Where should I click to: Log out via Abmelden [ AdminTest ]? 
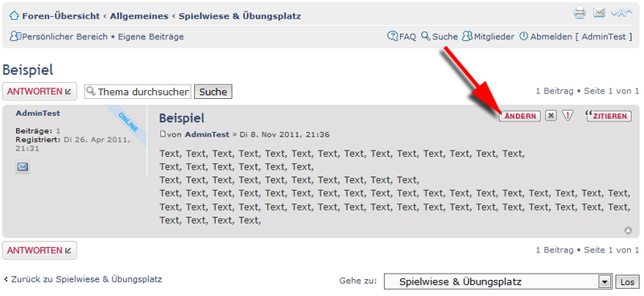coord(576,36)
